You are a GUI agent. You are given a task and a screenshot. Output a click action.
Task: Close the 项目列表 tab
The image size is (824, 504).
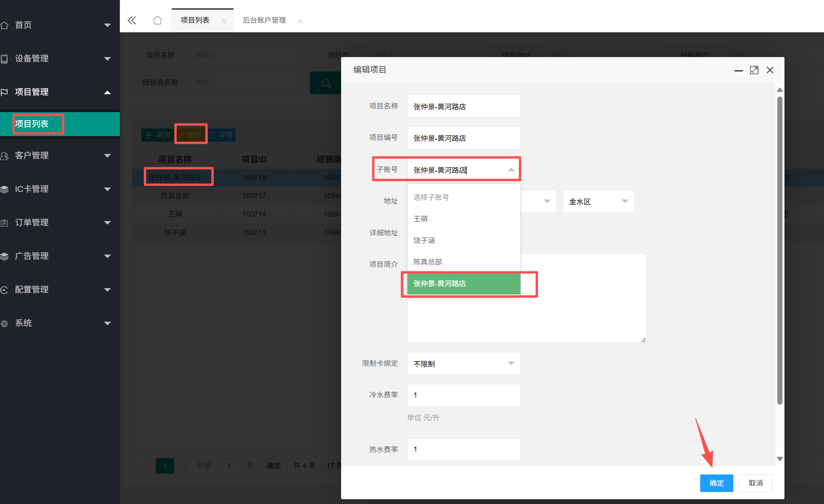[224, 21]
